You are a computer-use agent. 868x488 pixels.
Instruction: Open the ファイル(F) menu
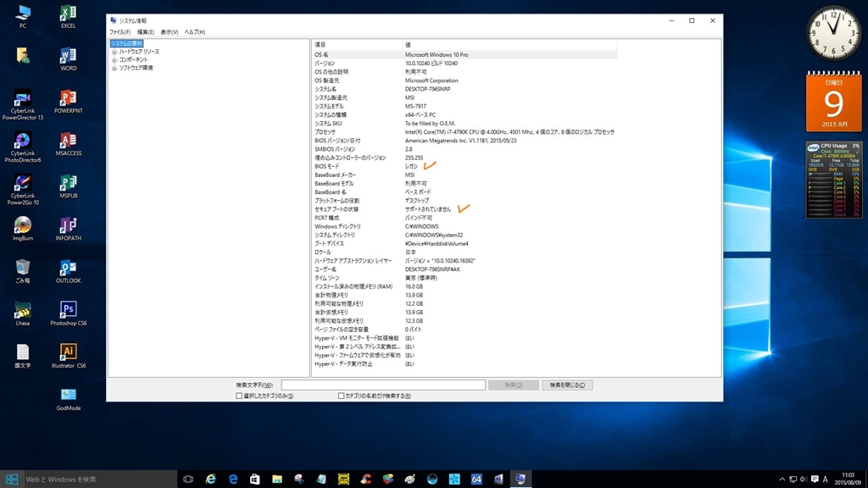point(120,32)
